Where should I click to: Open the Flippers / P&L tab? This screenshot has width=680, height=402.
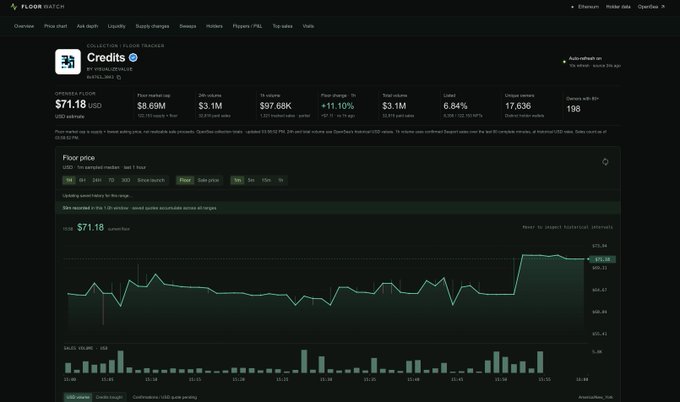pyautogui.click(x=247, y=26)
